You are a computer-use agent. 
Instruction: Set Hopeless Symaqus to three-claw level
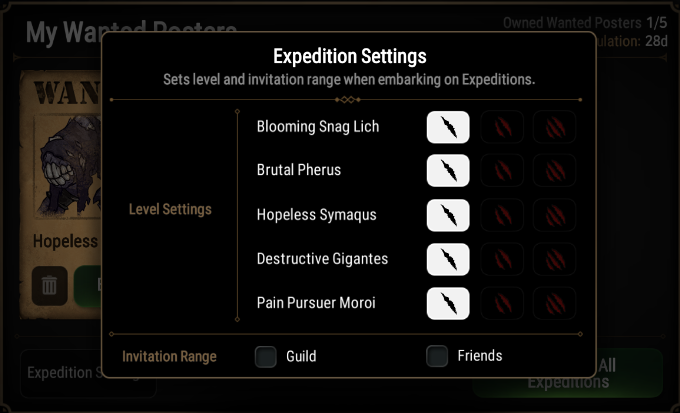(555, 215)
